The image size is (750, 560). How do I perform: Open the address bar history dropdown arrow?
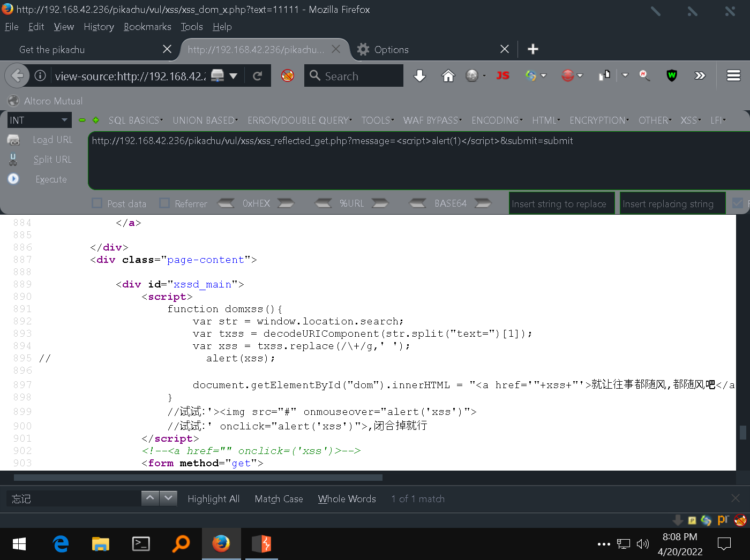click(233, 76)
